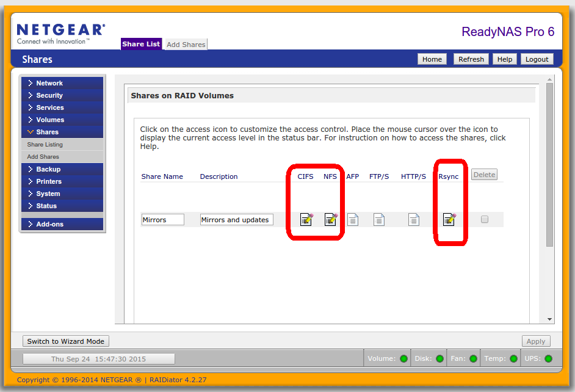
Task: Switch to the Add Shares tab
Action: 186,45
